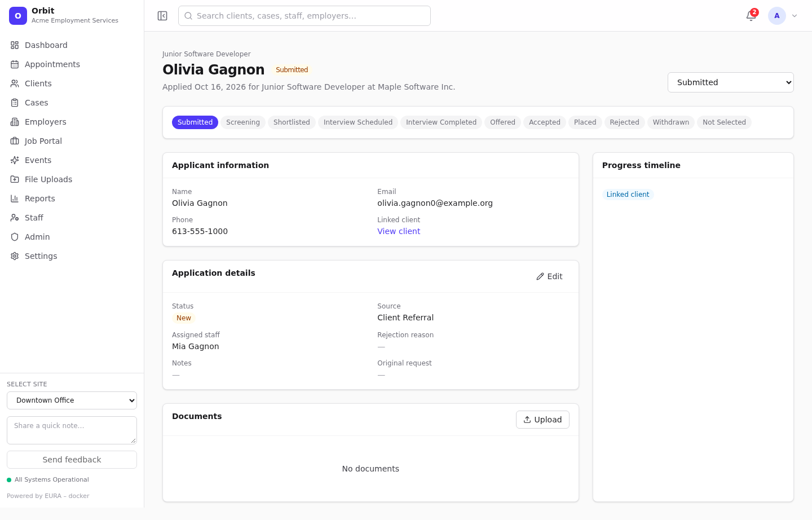
Task: Open notifications bell with 2 alerts
Action: coord(751,16)
